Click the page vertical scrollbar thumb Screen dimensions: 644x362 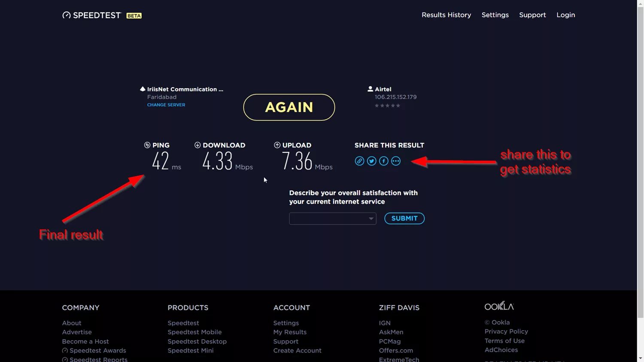(641, 162)
